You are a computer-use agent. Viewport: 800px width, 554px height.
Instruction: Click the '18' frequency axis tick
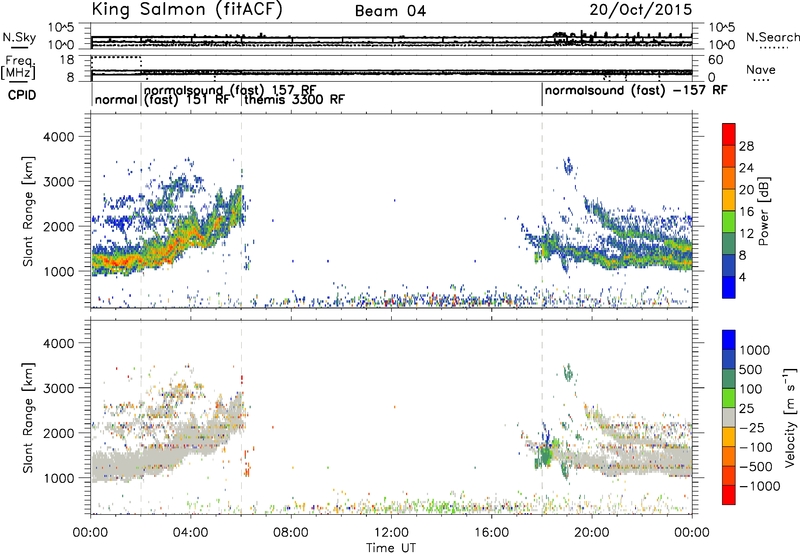(x=67, y=60)
